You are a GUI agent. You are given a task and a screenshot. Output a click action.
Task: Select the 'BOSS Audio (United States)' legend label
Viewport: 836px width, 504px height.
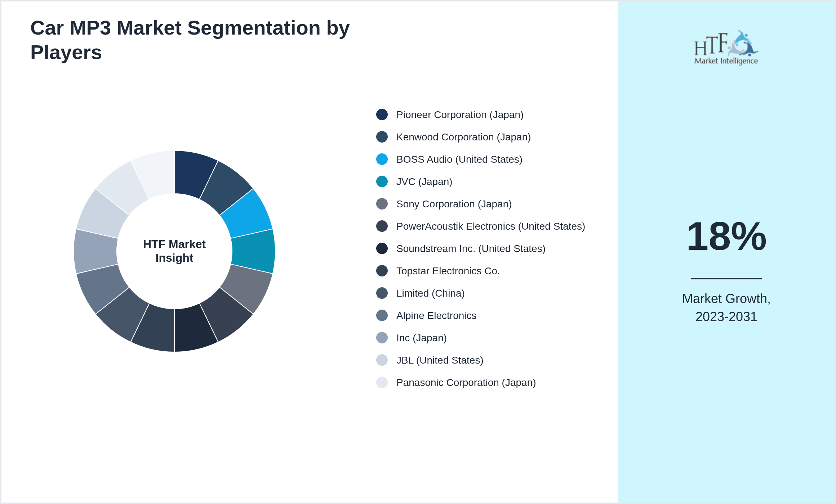(x=459, y=159)
